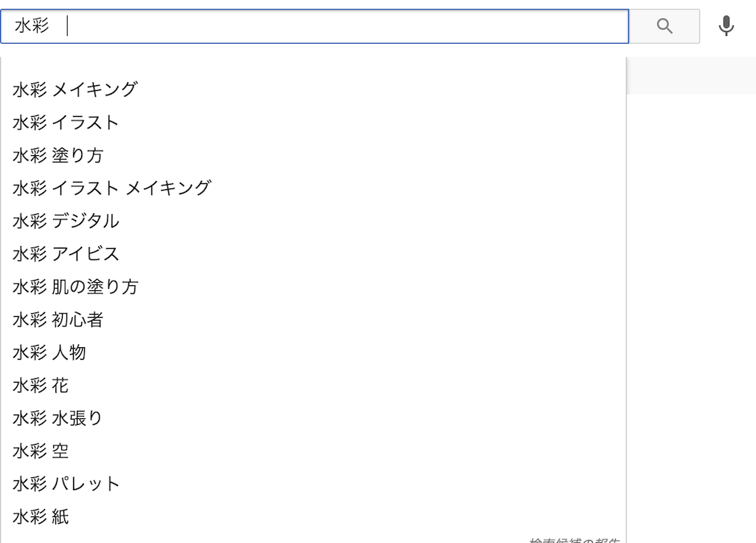Start voice search with microphone icon

click(x=726, y=27)
